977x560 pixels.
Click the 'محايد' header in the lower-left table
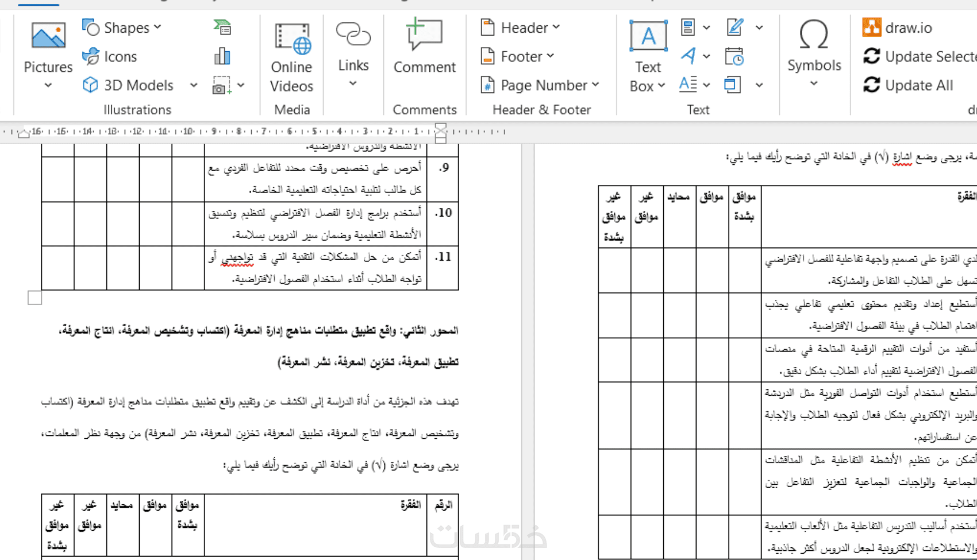[122, 505]
